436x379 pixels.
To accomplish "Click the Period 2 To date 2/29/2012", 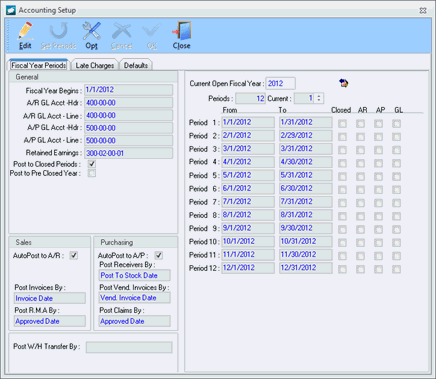I will pyautogui.click(x=306, y=136).
